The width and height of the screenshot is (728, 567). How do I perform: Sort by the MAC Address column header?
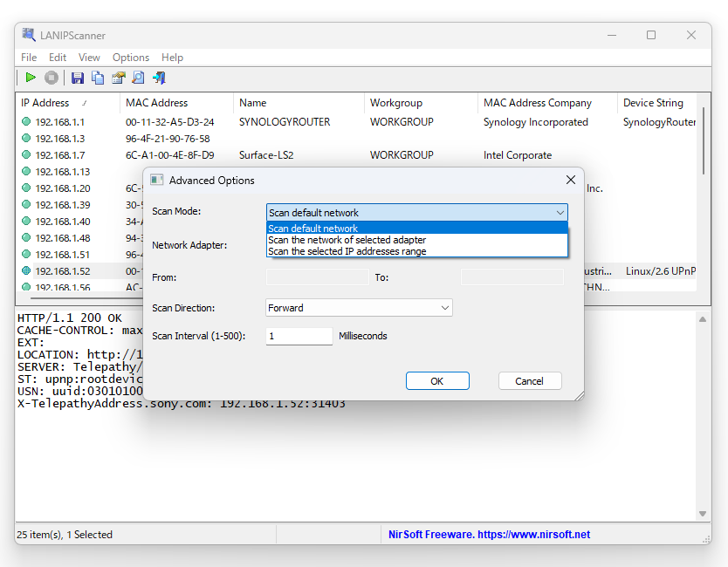tap(176, 103)
